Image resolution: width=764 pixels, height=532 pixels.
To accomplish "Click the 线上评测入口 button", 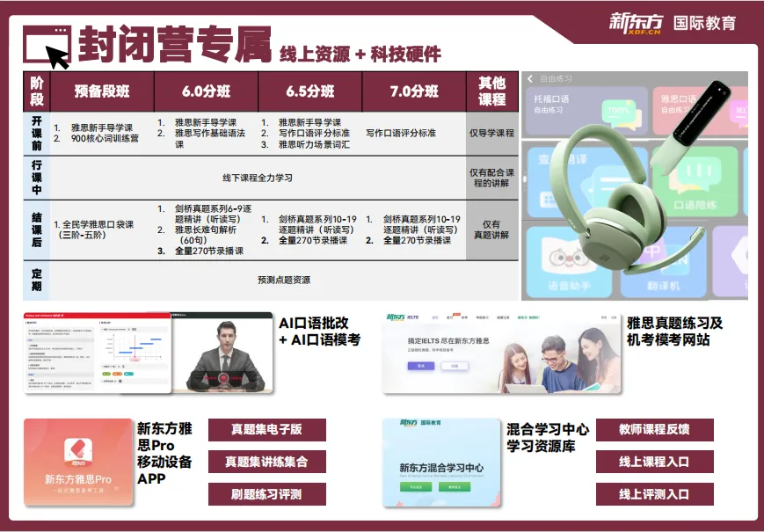I will pos(654,494).
